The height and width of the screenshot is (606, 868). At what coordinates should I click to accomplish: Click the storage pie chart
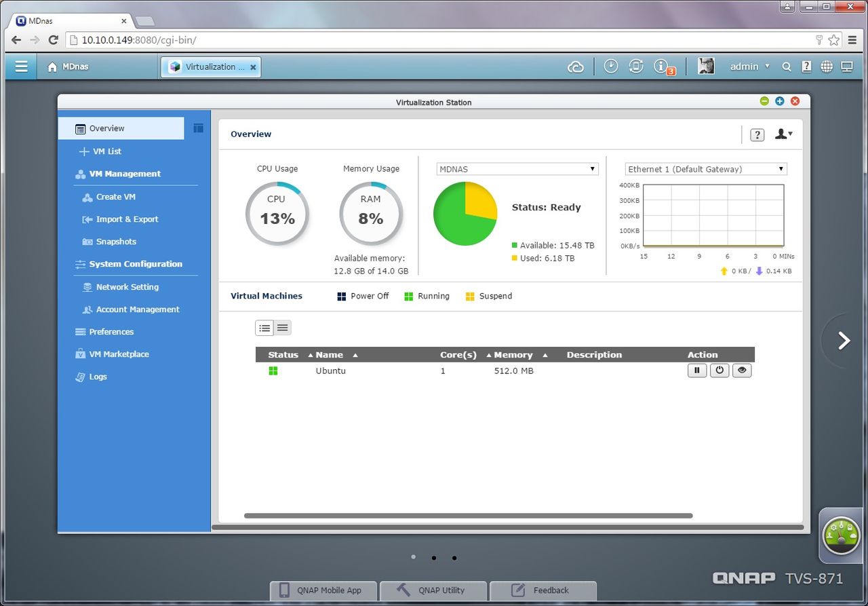click(x=465, y=214)
